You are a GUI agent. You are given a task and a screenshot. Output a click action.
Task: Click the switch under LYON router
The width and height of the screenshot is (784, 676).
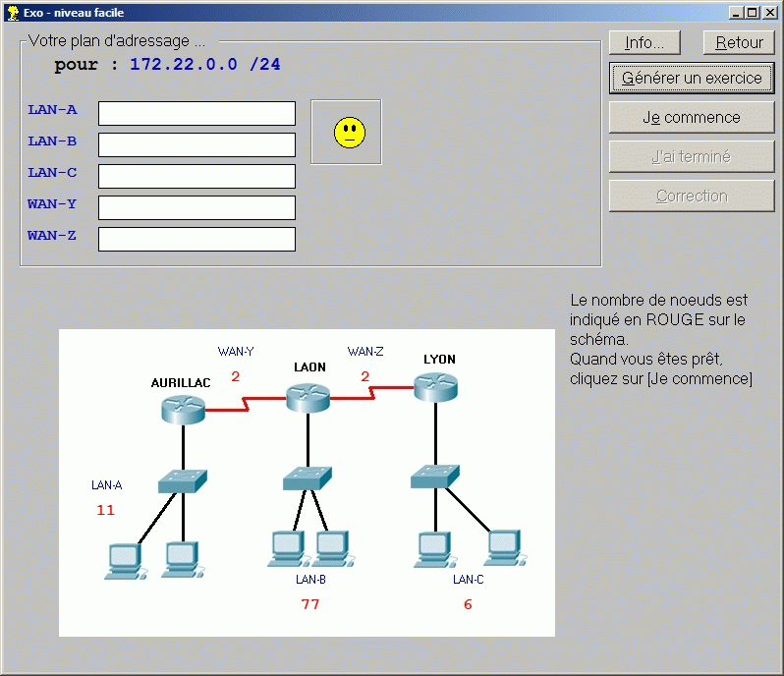click(x=435, y=476)
